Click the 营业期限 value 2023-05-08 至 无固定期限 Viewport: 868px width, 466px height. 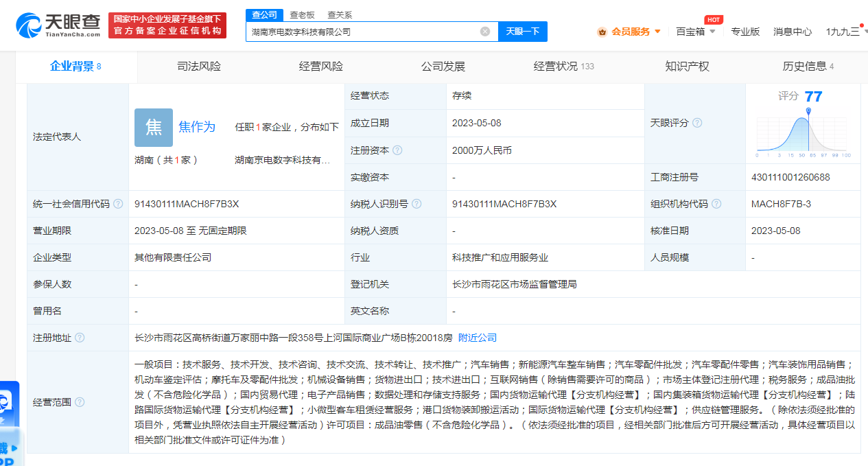(191, 231)
